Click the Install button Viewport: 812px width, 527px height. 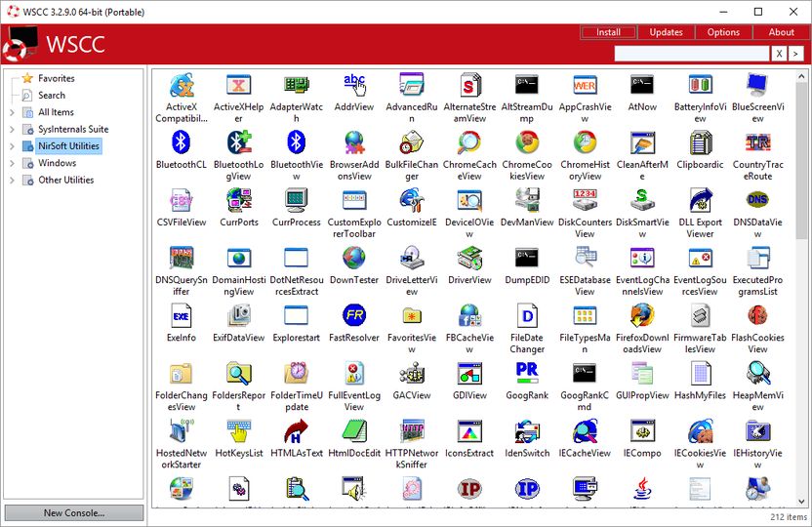pyautogui.click(x=608, y=32)
